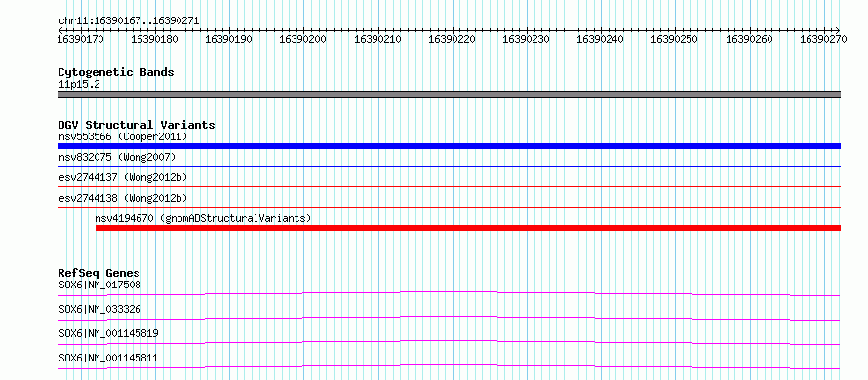868x380 pixels.
Task: Click ruler position 16390230
Action: [527, 39]
